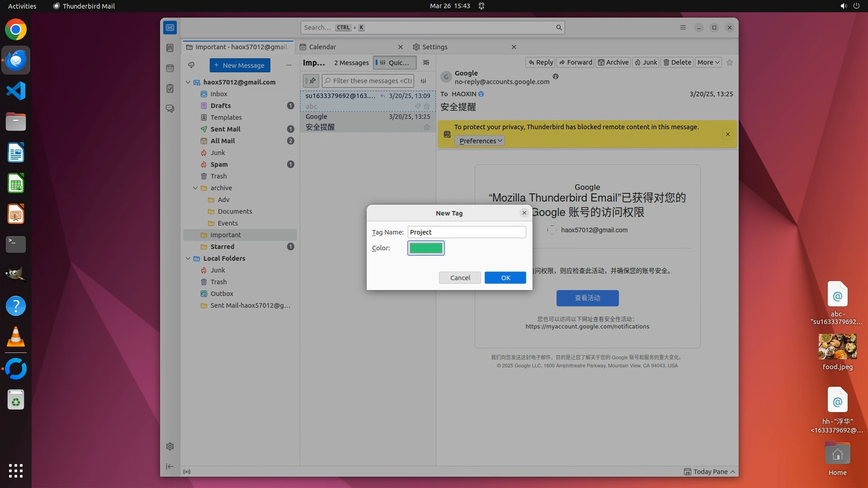Image resolution: width=868 pixels, height=488 pixels.
Task: Pin the quick filter bar settings
Action: tap(311, 81)
